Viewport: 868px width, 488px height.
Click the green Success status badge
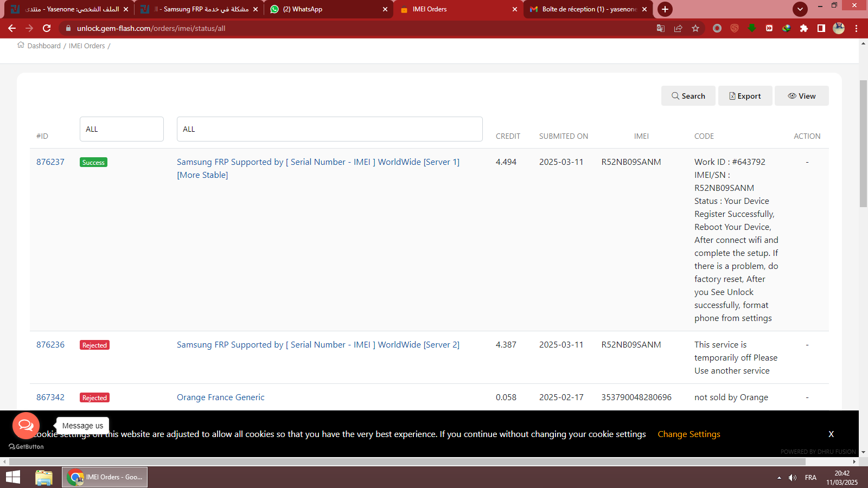93,162
